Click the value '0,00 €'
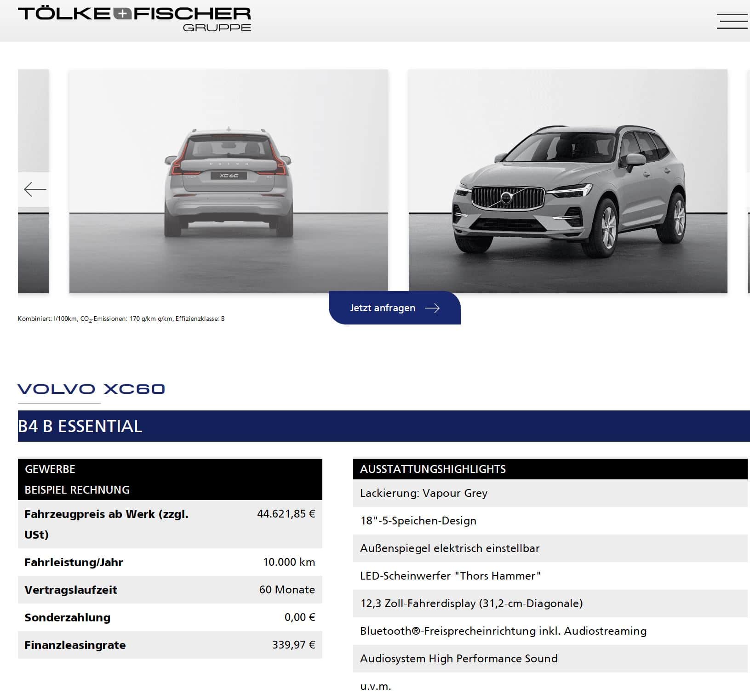 [300, 617]
